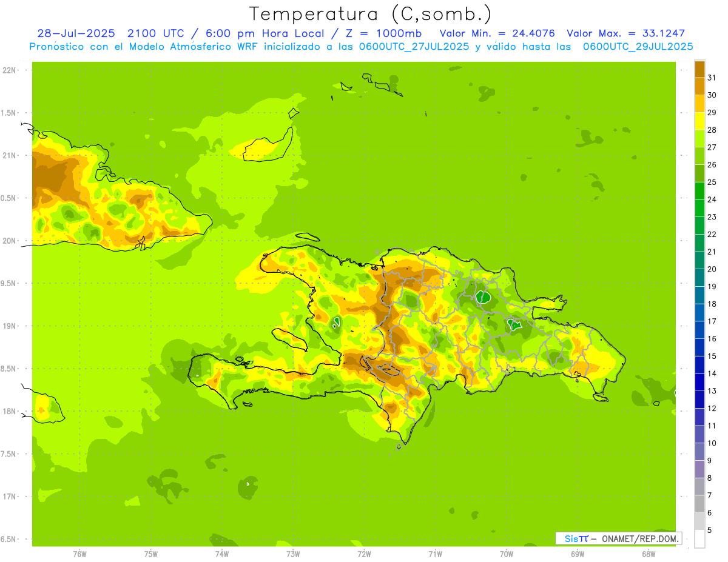Click the '71W' longitude tick label
The width and height of the screenshot is (728, 562).
tap(435, 554)
